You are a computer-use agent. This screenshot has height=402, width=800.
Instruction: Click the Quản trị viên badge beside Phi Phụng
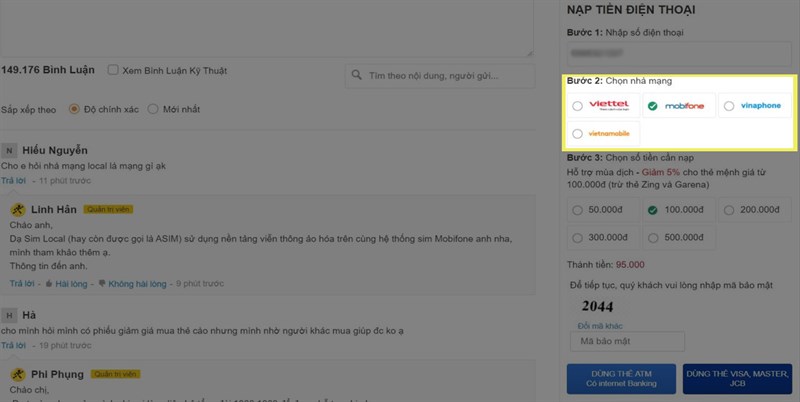coord(115,374)
